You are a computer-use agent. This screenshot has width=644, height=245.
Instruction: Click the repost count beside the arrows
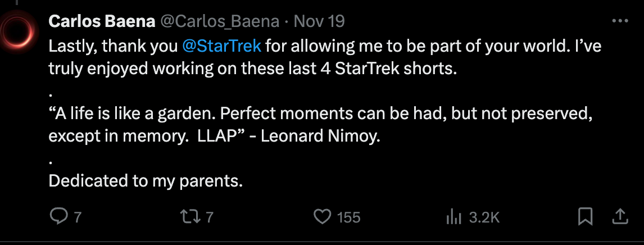pyautogui.click(x=210, y=217)
